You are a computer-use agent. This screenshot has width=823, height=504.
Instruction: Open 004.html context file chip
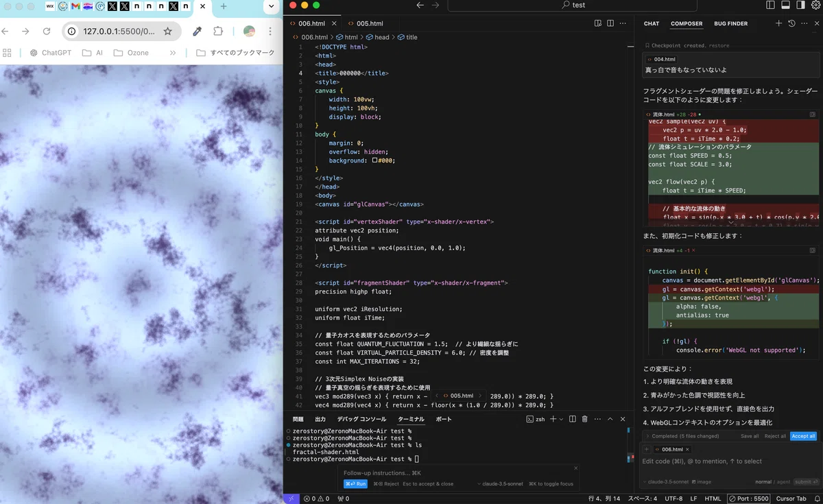click(x=661, y=60)
